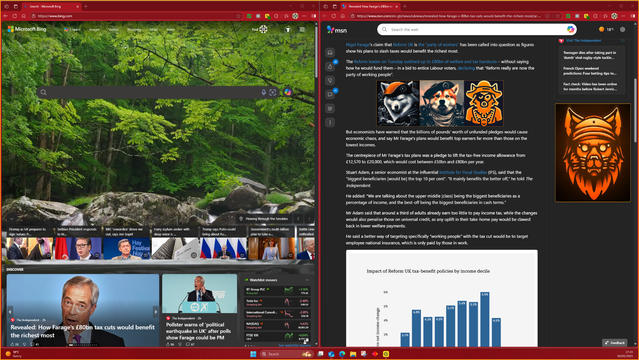Favorite the msn article with star icon
Image resolution: width=639 pixels, height=360 pixels.
557,16
